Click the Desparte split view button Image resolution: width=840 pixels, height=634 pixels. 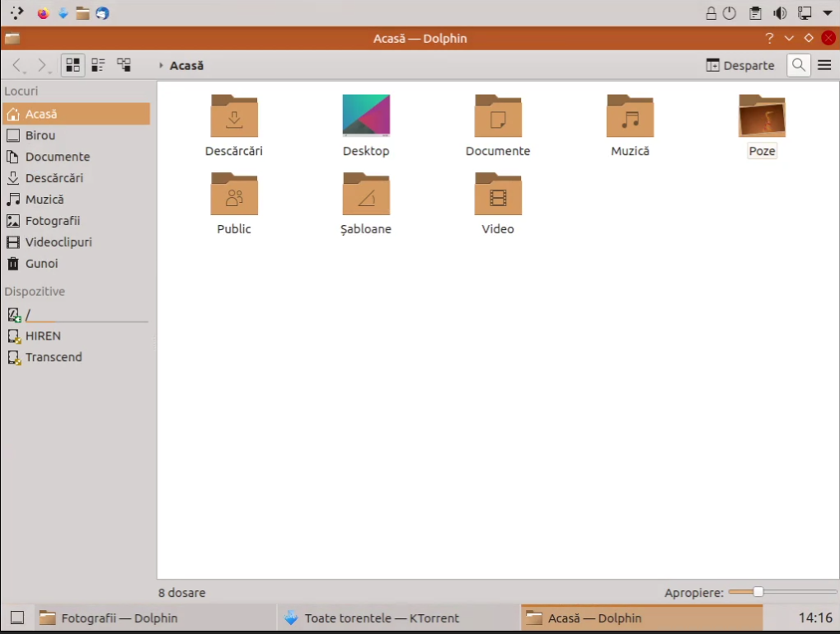click(x=739, y=65)
